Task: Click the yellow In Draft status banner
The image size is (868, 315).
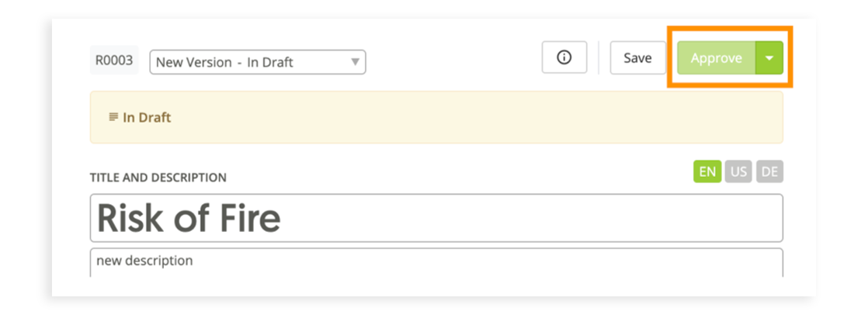Action: (x=436, y=117)
